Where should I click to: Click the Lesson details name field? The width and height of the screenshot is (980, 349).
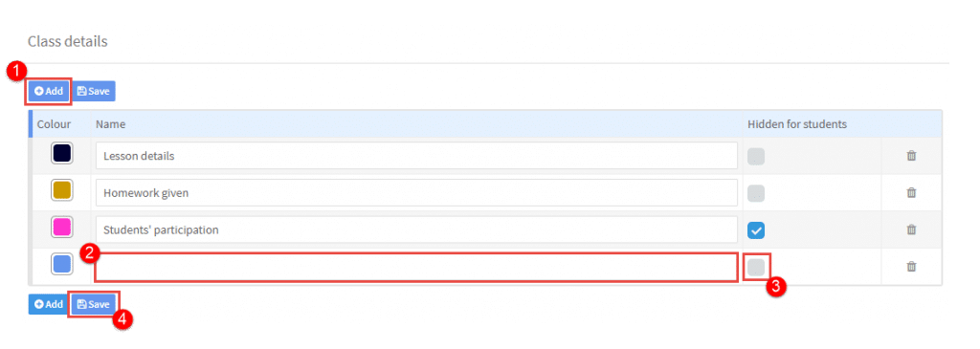point(417,156)
